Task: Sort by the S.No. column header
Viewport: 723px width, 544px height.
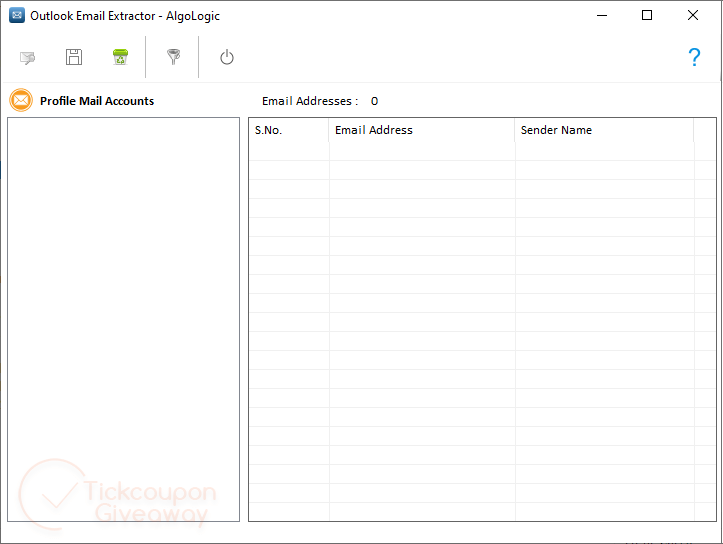Action: coord(289,130)
